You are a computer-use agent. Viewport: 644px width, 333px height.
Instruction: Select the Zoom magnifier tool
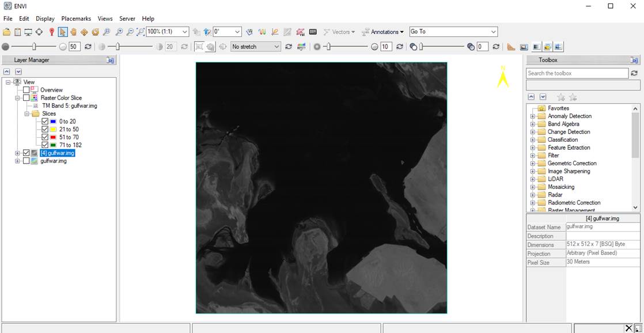(x=107, y=32)
